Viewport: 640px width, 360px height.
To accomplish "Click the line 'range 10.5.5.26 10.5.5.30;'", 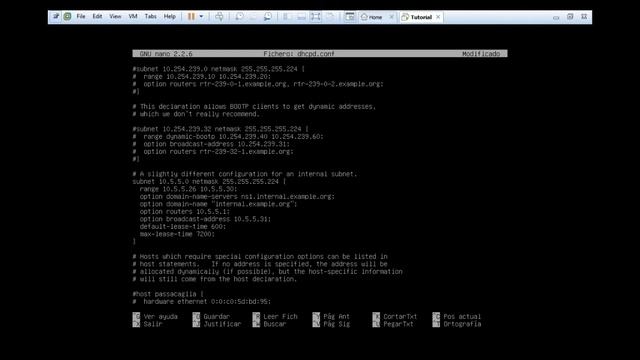I will coord(188,189).
